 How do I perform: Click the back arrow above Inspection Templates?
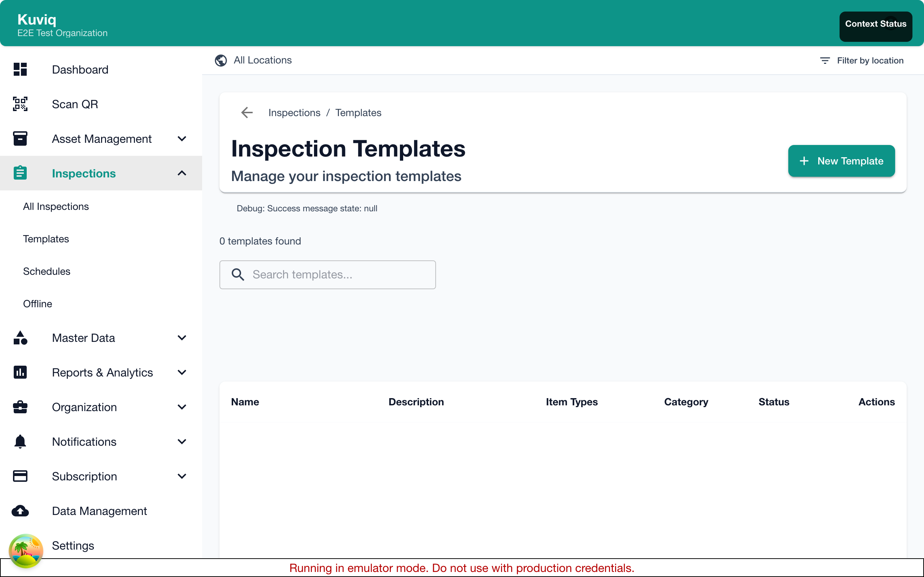pos(247,113)
